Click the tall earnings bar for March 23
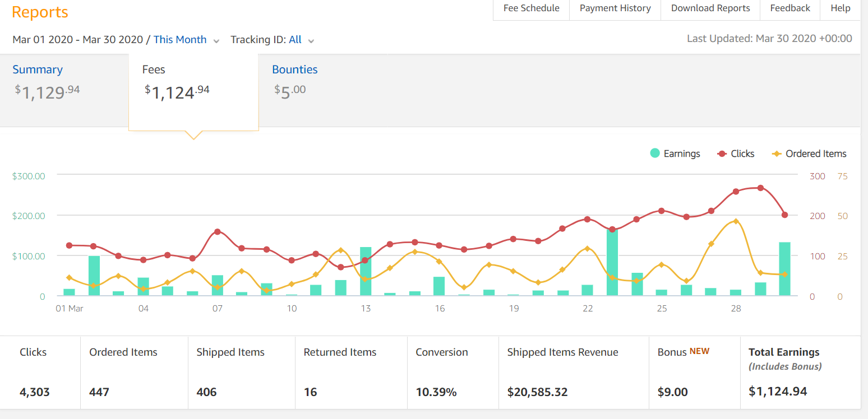The image size is (868, 419). [x=612, y=262]
